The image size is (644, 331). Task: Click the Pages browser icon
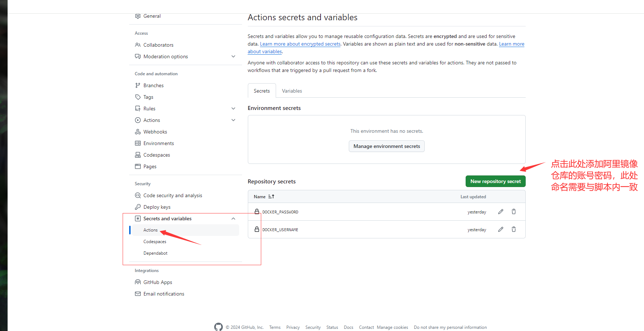tap(138, 166)
